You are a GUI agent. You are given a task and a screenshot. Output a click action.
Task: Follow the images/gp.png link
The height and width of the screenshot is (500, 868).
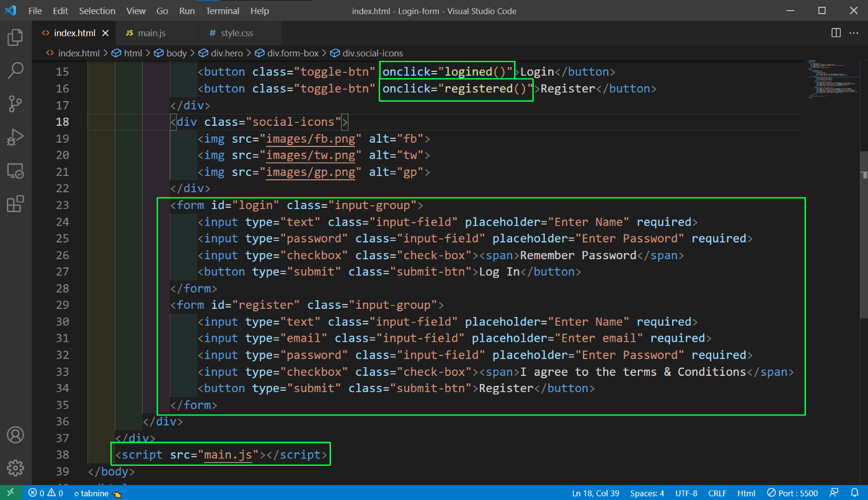pos(311,172)
